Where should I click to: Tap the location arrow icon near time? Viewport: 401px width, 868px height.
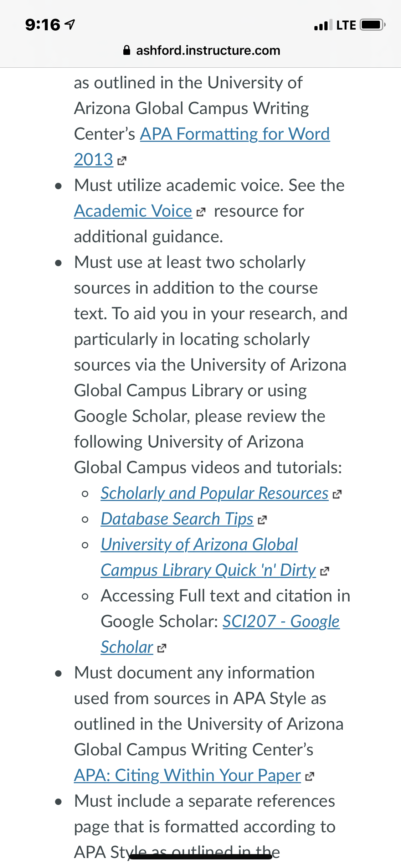coord(70,25)
